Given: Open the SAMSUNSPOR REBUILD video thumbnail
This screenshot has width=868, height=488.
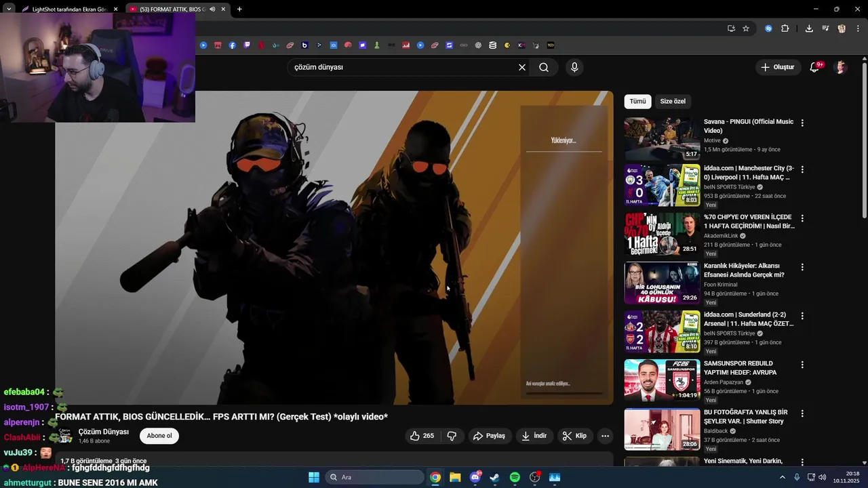Looking at the screenshot, I should (662, 380).
